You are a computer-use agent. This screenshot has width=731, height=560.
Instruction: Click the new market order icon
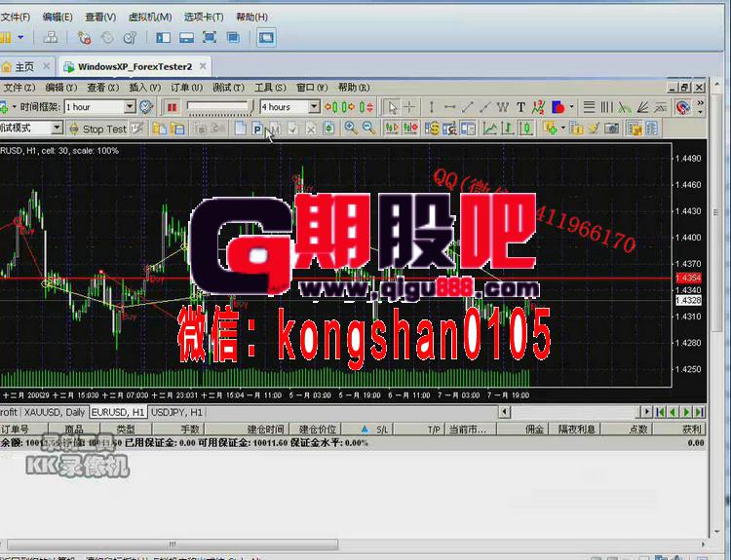[x=240, y=129]
